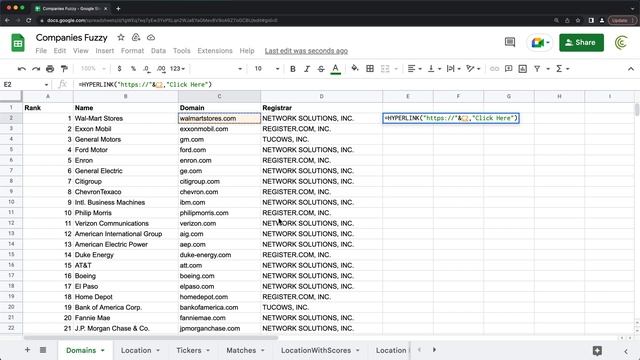Click the Explore icon at bottom right
Screen dimensions: 640x360
(597, 351)
